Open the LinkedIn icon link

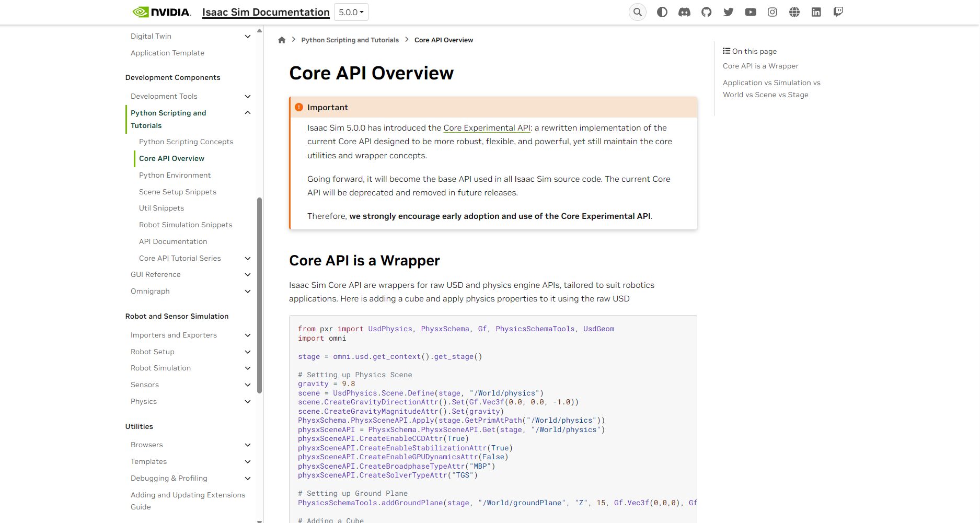(816, 12)
